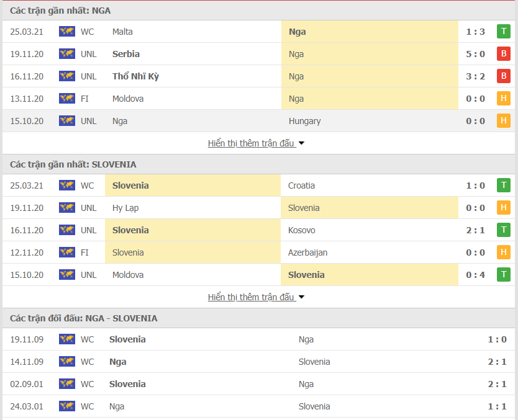Click the green T badge on Moldova–Slovenia 0:4 row
This screenshot has height=420, width=518.
503,275
